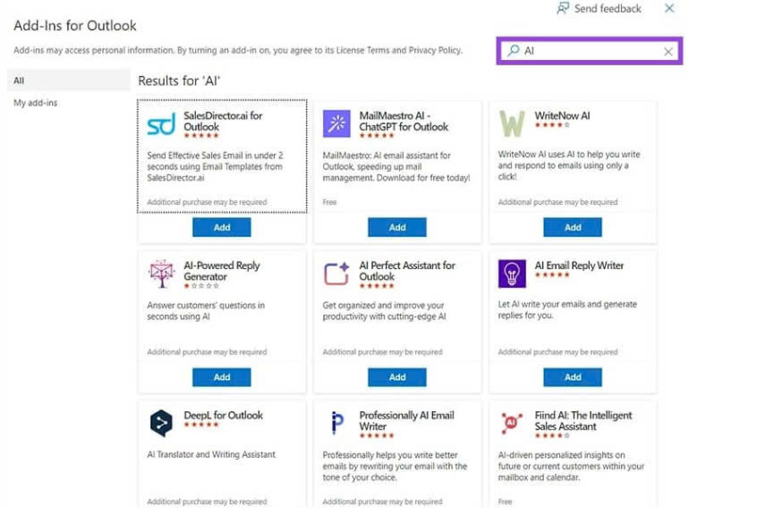Click inside the add-ins search field
The image size is (774, 532).
[591, 51]
